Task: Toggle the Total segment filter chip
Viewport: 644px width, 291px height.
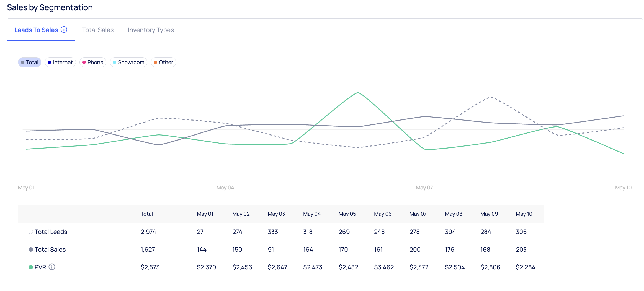Action: pos(30,62)
